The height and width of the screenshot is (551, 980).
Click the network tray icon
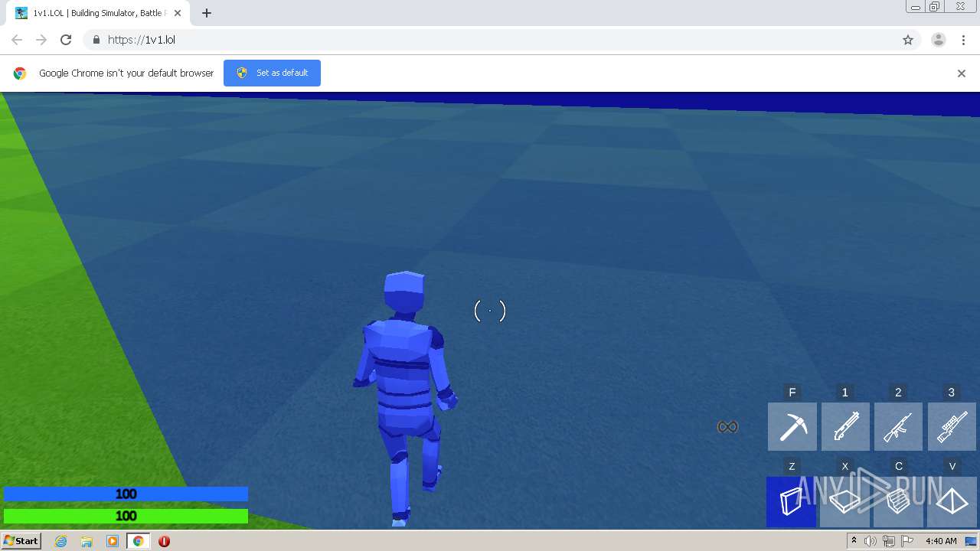point(889,541)
